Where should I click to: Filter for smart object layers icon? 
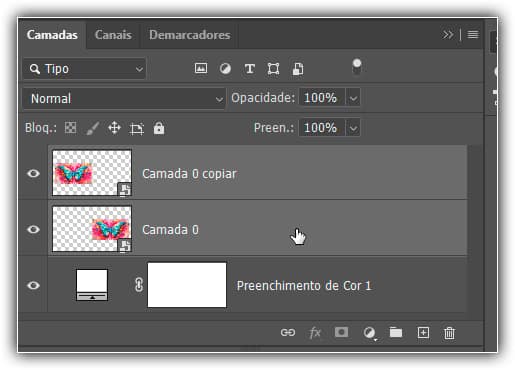point(298,69)
